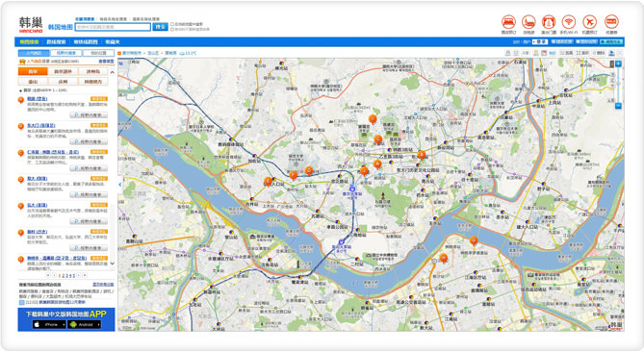Viewport: 644px width, 352px height.
Task: Open the 梨大 list entry link
Action: [37, 179]
